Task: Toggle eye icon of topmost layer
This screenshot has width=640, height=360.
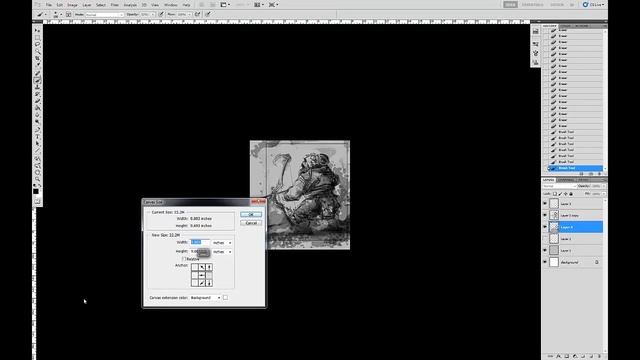Action: [x=545, y=203]
